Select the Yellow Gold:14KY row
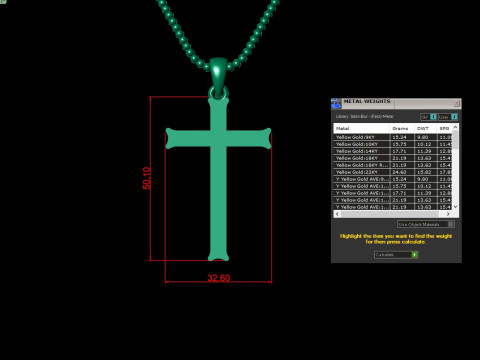Viewport: 480px width, 360px height. click(393, 151)
